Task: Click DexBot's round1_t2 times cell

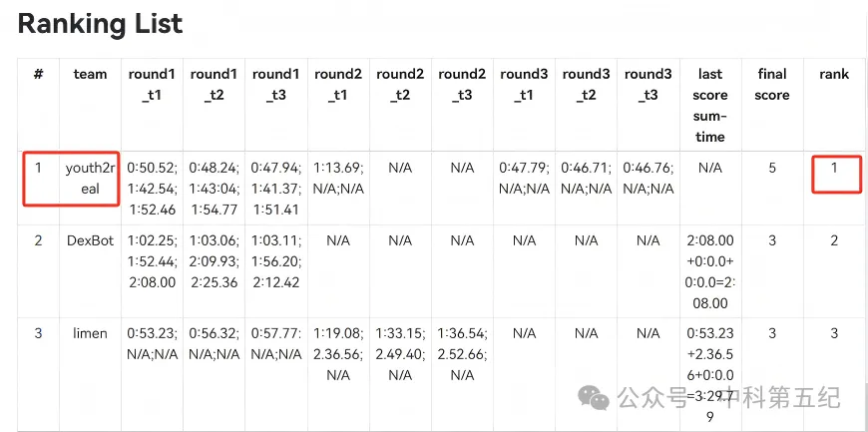Action: (214, 261)
